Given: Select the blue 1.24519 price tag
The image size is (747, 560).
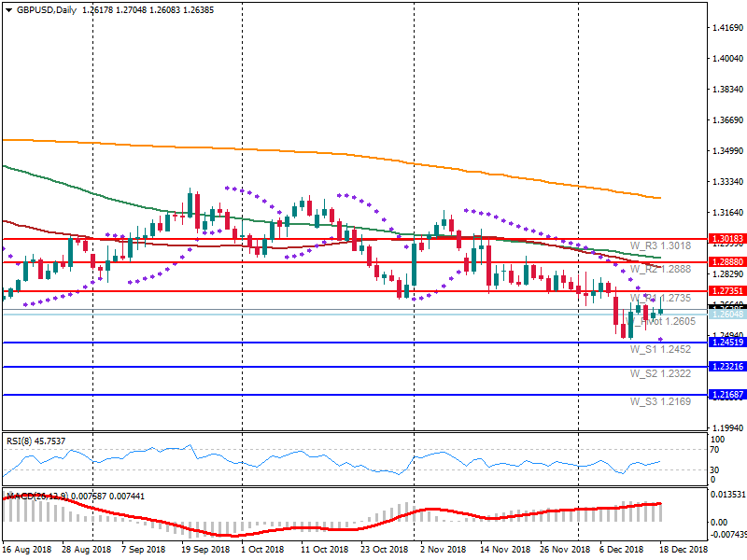Looking at the screenshot, I should [726, 343].
